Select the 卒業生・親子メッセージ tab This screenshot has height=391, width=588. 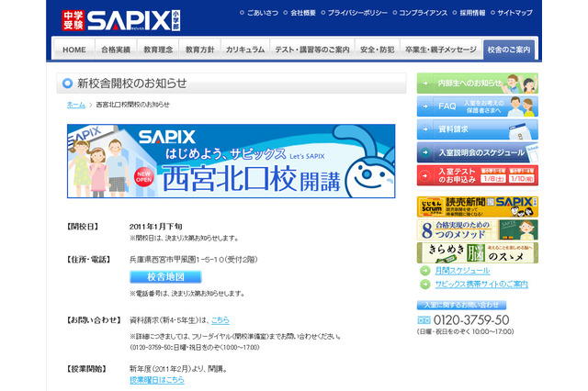(441, 50)
